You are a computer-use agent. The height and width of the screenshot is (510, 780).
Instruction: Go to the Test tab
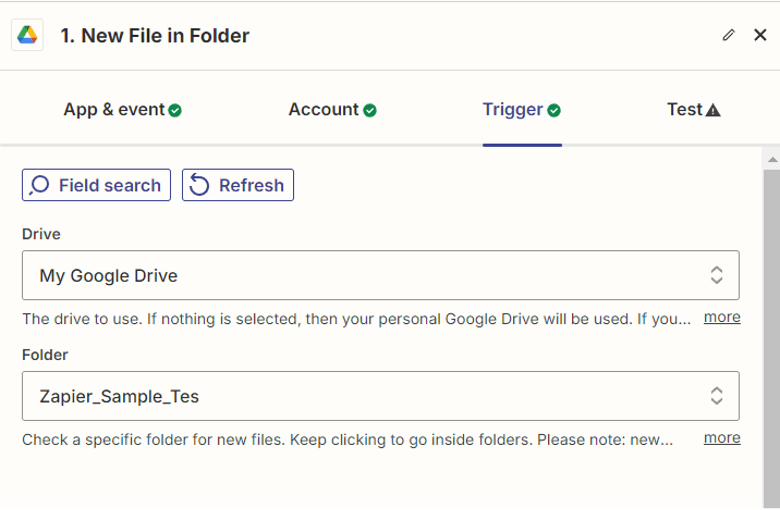693,109
